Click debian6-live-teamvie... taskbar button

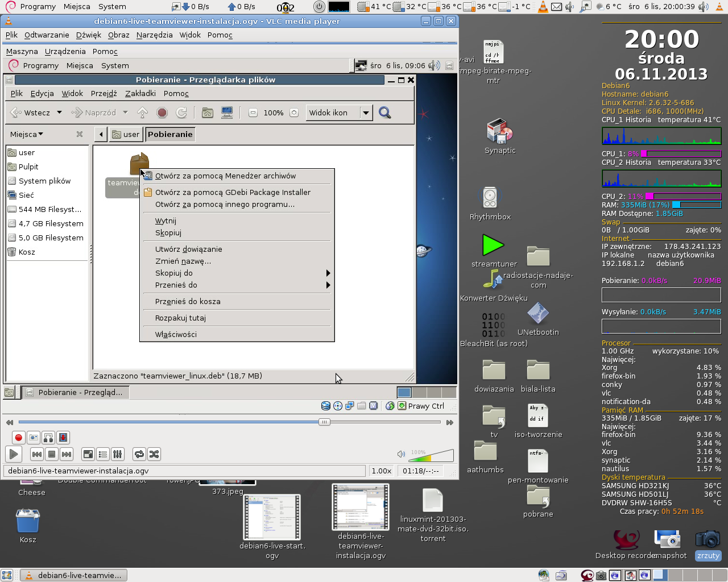click(x=73, y=575)
